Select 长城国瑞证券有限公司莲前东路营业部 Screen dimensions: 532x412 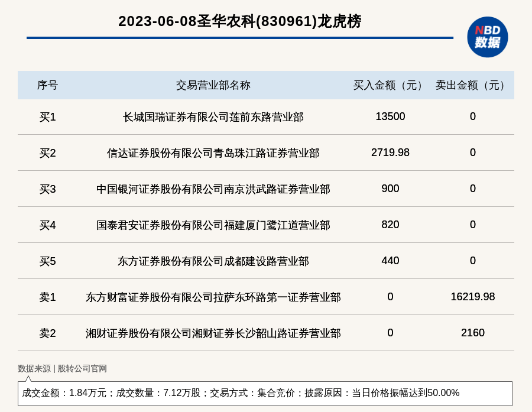click(213, 117)
